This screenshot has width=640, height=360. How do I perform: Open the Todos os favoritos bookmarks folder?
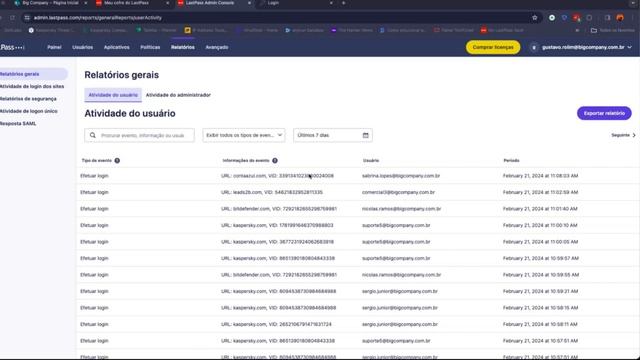pos(613,30)
